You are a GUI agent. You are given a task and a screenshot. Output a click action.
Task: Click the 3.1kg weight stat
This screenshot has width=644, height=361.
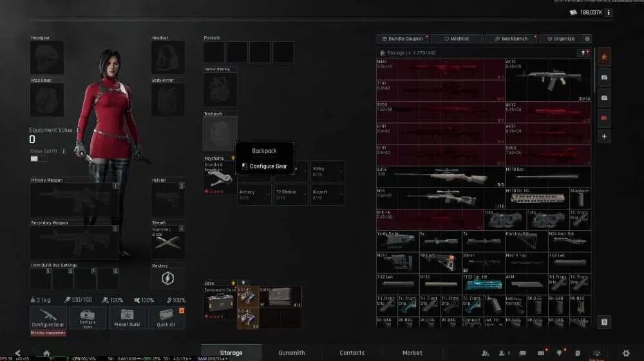(41, 300)
